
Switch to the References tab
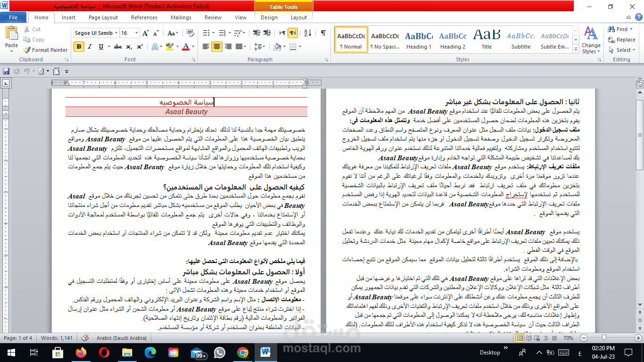[144, 17]
